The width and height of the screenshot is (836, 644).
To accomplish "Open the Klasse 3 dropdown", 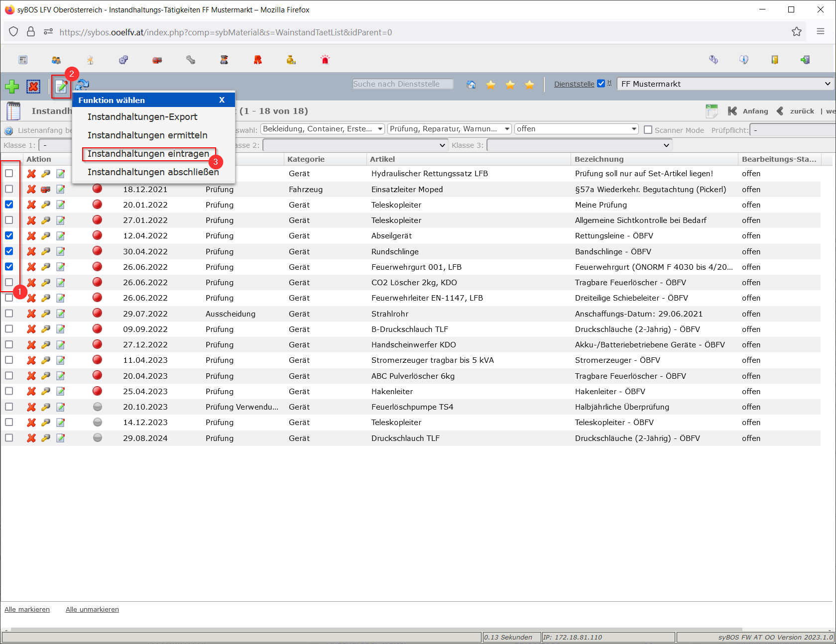I will click(579, 145).
